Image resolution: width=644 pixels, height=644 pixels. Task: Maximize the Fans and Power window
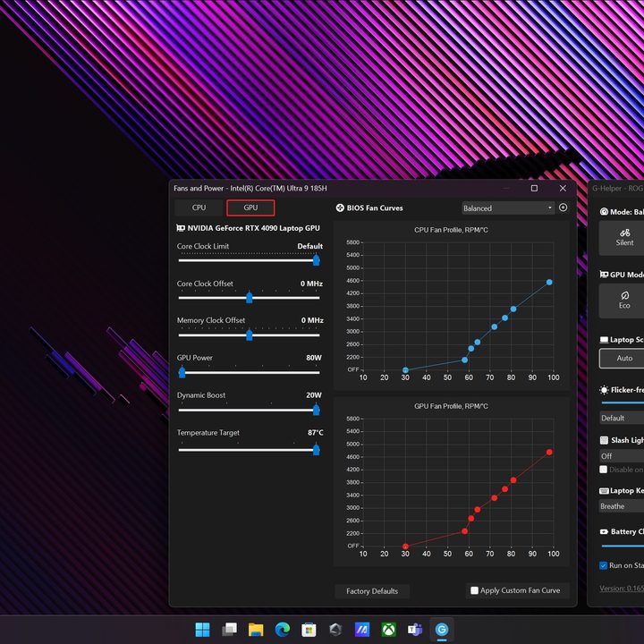pos(534,188)
